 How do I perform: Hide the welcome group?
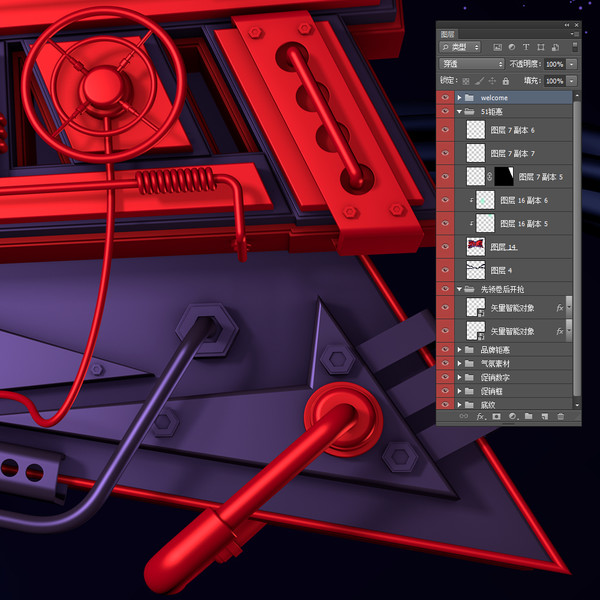pos(445,98)
